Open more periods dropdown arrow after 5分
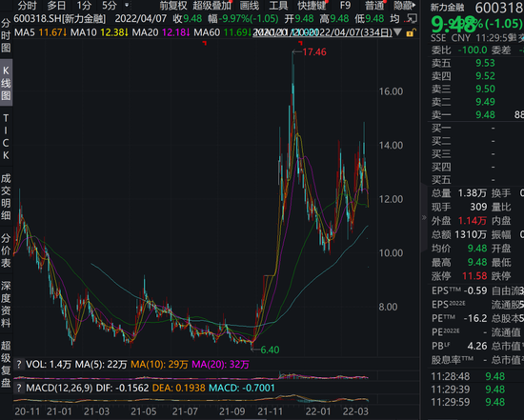The width and height of the screenshot is (524, 420). 127,5
